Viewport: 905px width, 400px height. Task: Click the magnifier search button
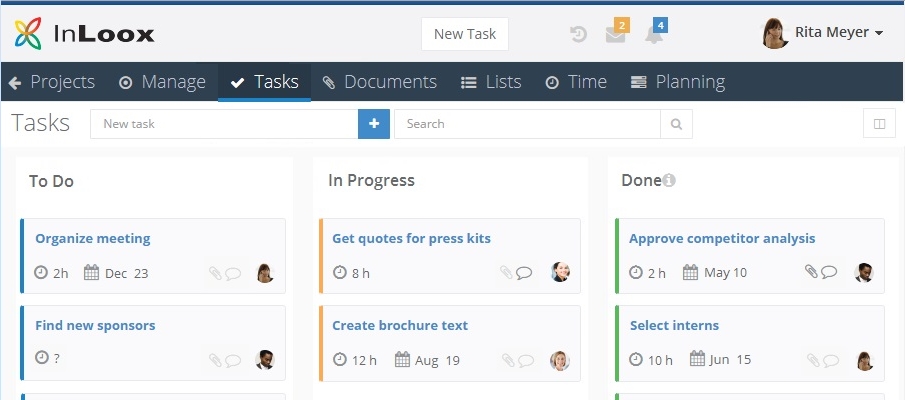(x=676, y=124)
